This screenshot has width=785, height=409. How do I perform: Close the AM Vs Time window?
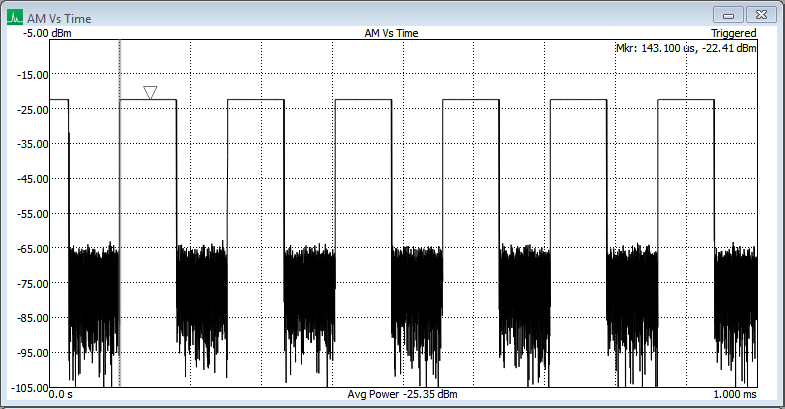click(x=761, y=15)
